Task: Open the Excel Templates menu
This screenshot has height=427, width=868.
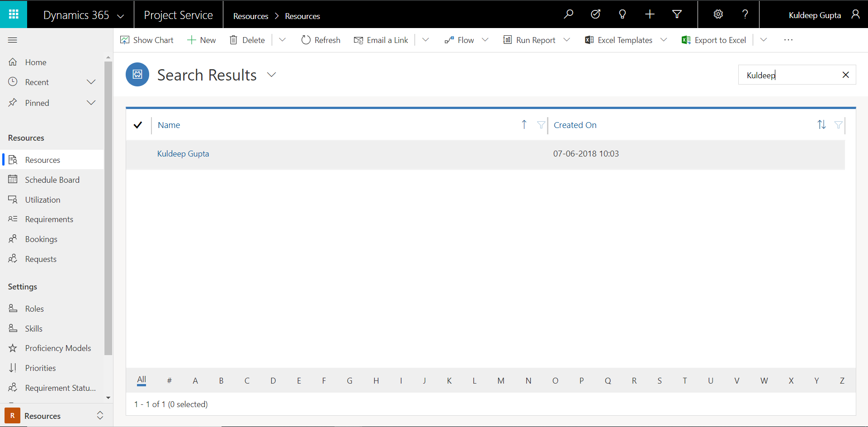Action: 626,40
